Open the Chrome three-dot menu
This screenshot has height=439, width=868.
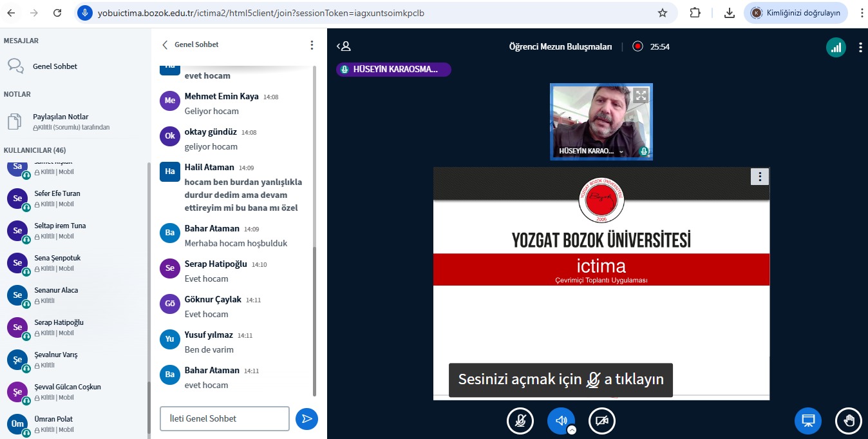pos(861,13)
